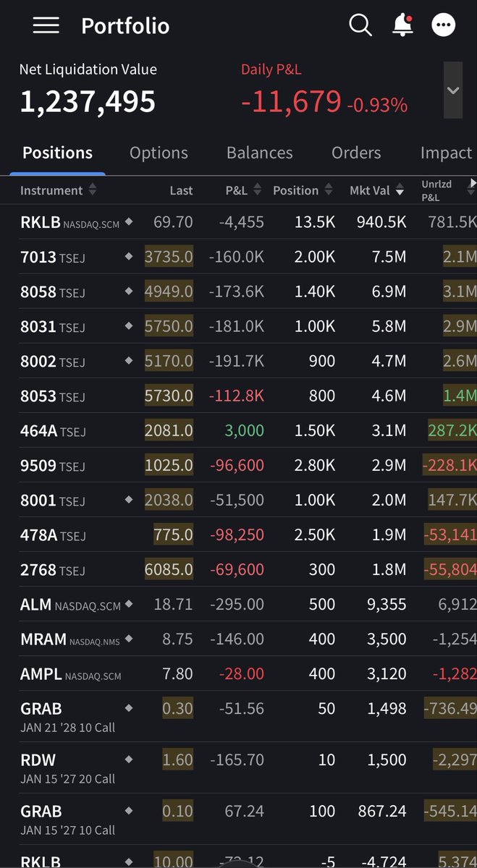Tap the diamond marker on 8058 row

point(129,291)
